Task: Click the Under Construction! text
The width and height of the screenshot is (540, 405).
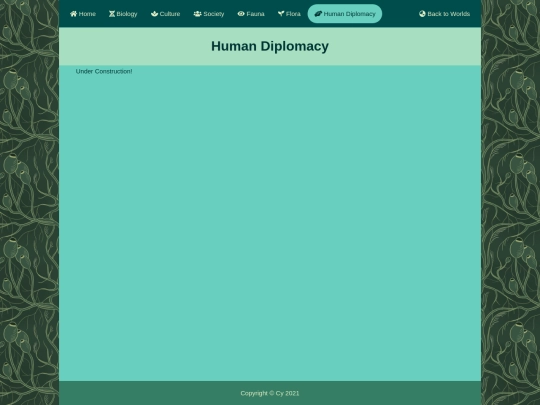Action: click(x=104, y=71)
